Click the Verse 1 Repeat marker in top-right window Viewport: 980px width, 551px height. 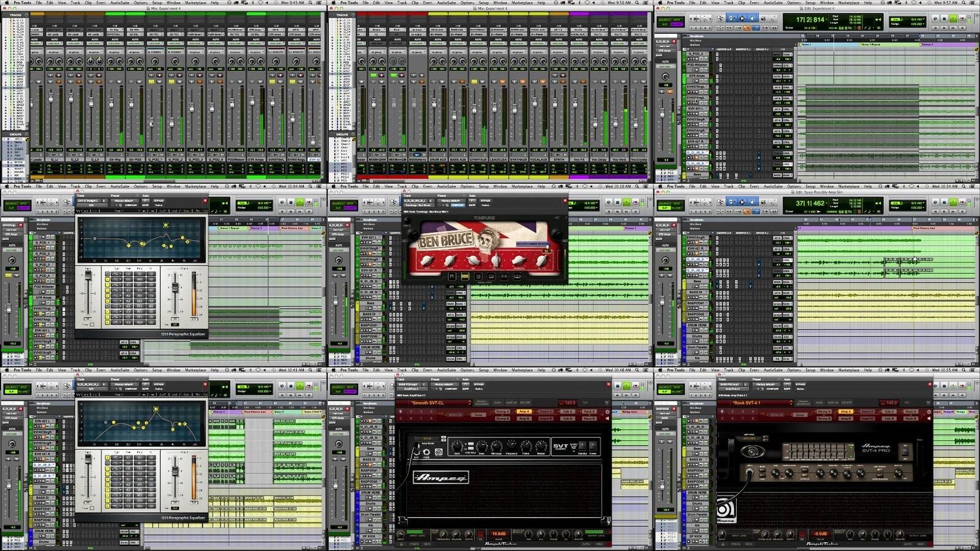coord(870,44)
